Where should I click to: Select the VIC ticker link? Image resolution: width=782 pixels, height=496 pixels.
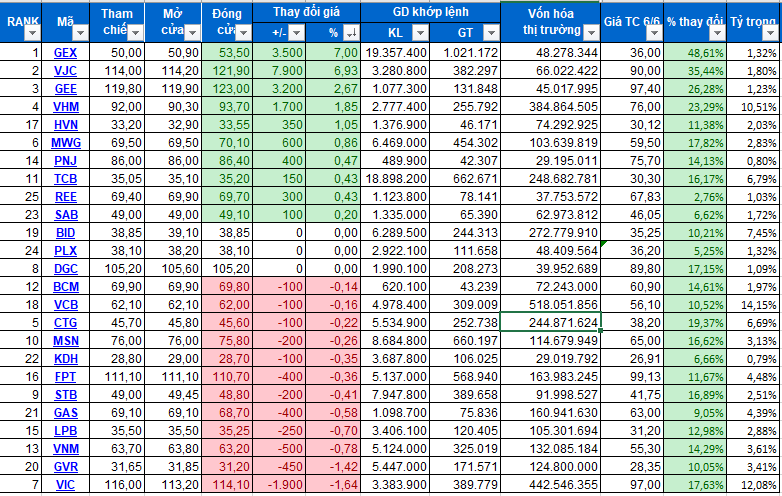coord(65,485)
